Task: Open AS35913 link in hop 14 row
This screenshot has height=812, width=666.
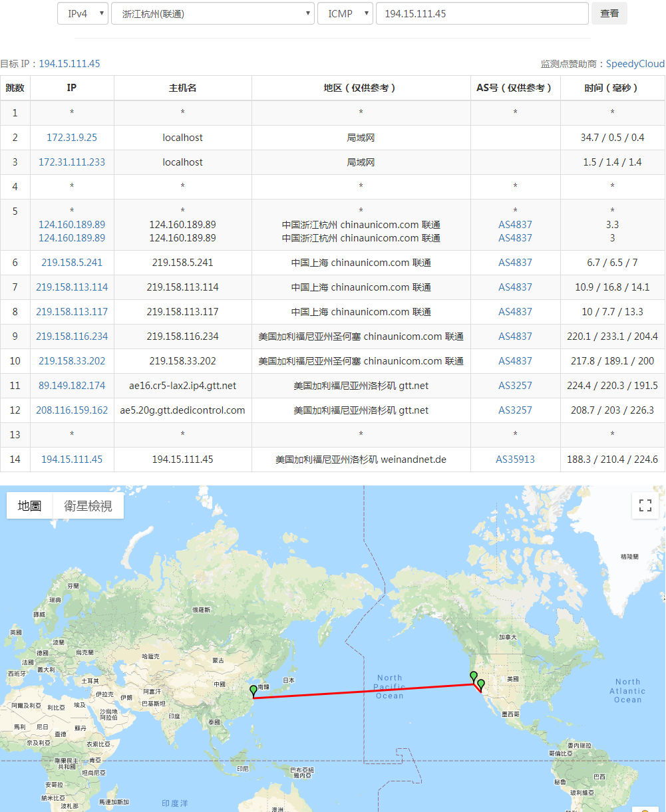Action: click(516, 460)
